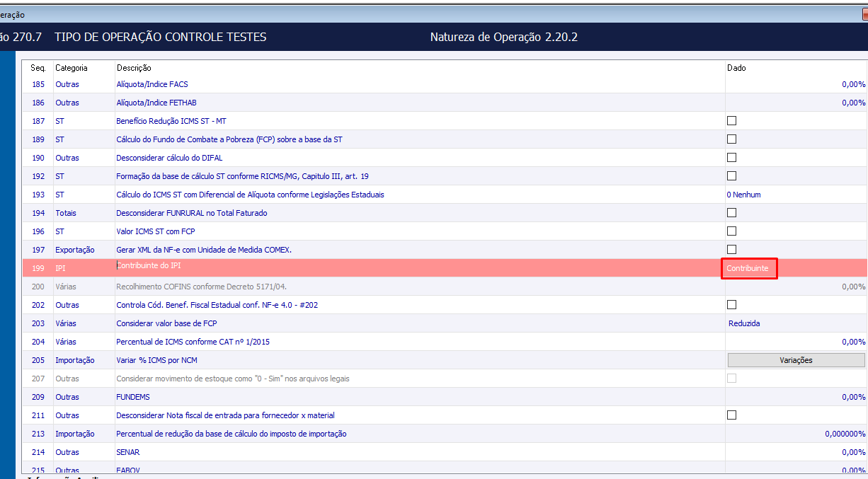
Task: Select the 'Alíquota/Indice FETHAB' row description
Action: click(156, 103)
